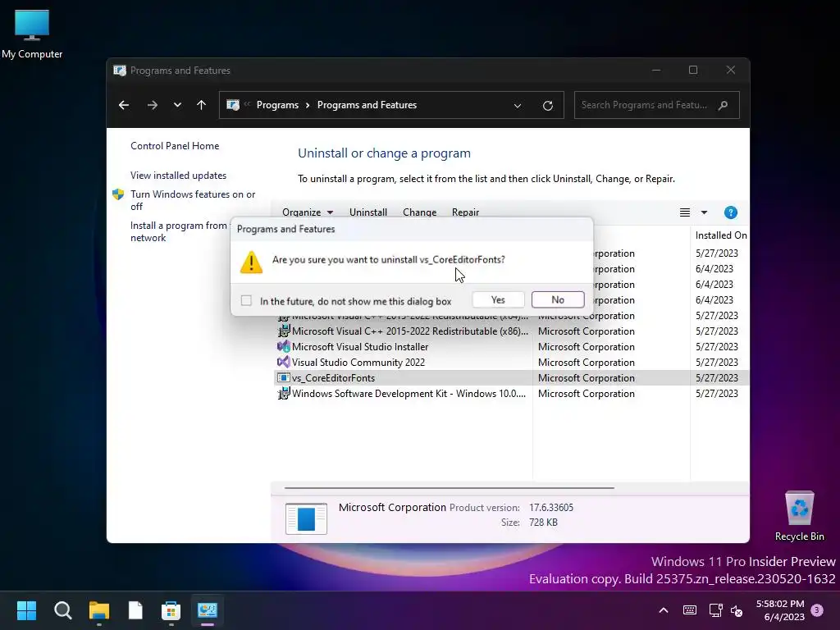Screen dimensions: 840x630
Task: Open the notification count badge
Action: tap(817, 610)
